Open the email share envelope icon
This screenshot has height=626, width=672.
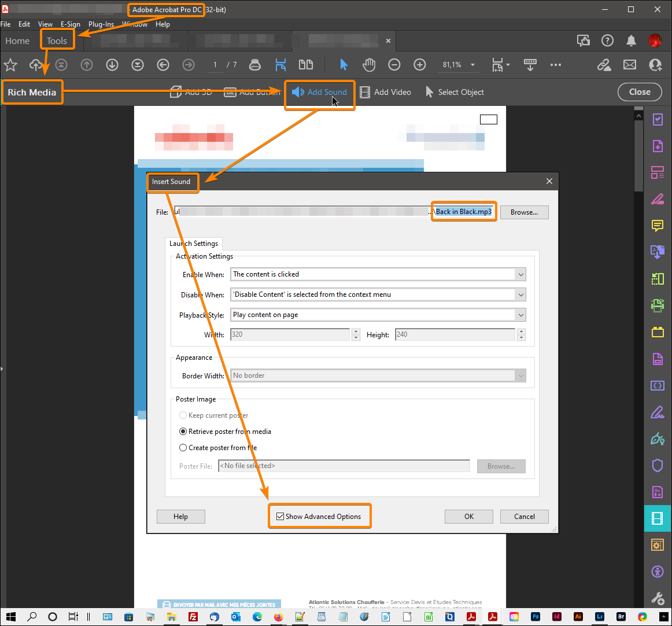[x=630, y=65]
